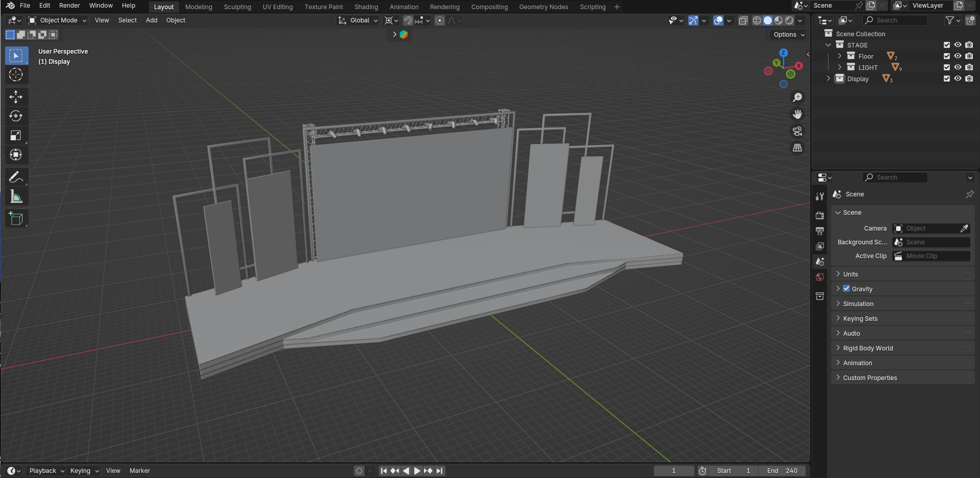Expand the Units panel
This screenshot has height=478, width=980.
tap(903, 274)
